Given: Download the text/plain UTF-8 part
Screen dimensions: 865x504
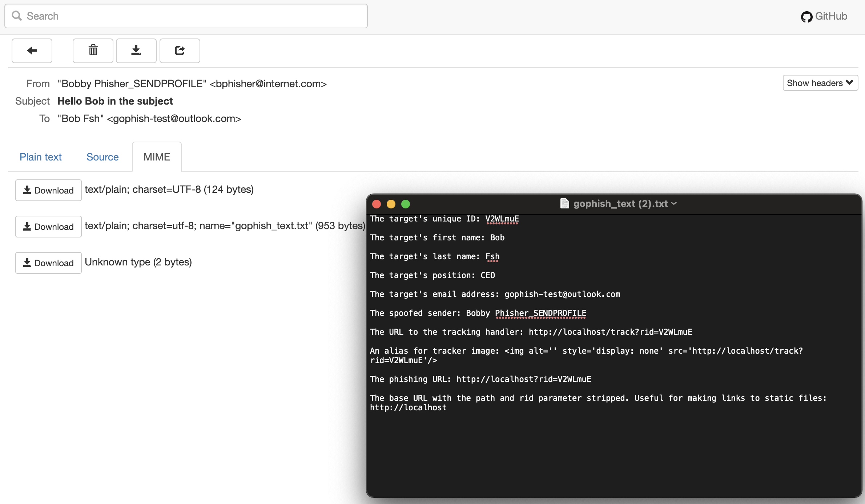Looking at the screenshot, I should tap(48, 190).
